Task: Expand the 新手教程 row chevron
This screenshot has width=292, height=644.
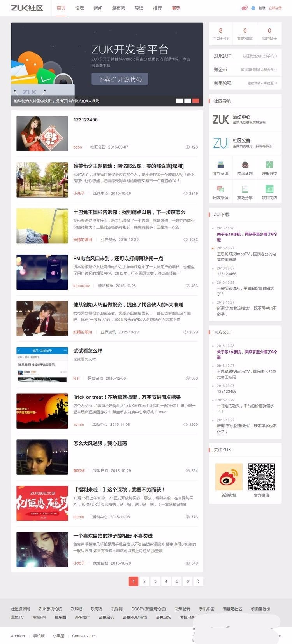Action: click(276, 83)
